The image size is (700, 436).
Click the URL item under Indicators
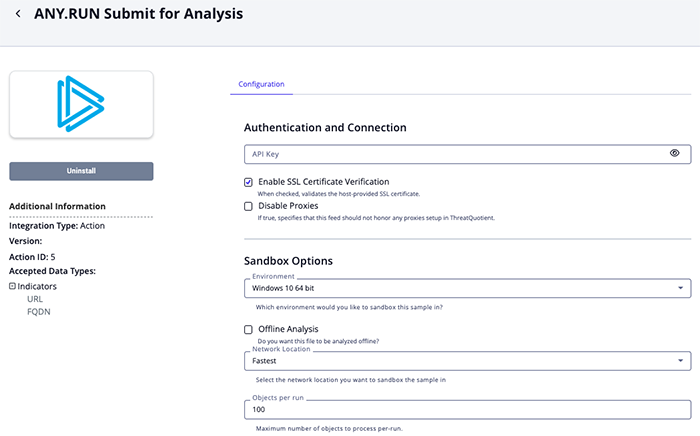click(35, 299)
